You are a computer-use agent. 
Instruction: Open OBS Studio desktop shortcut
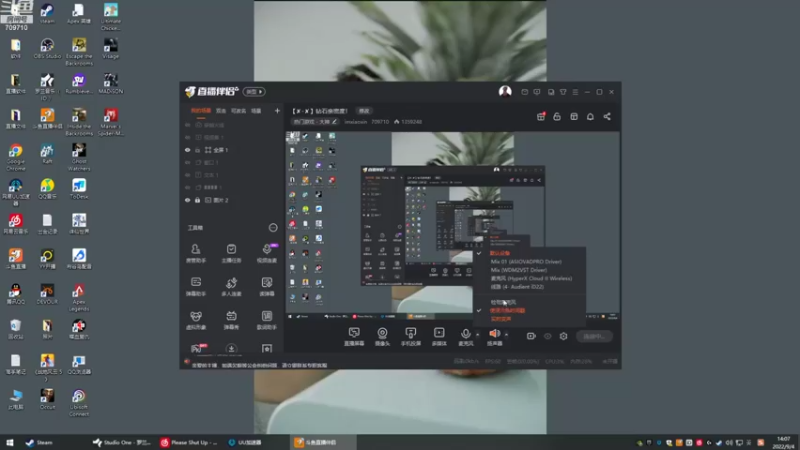pos(47,49)
